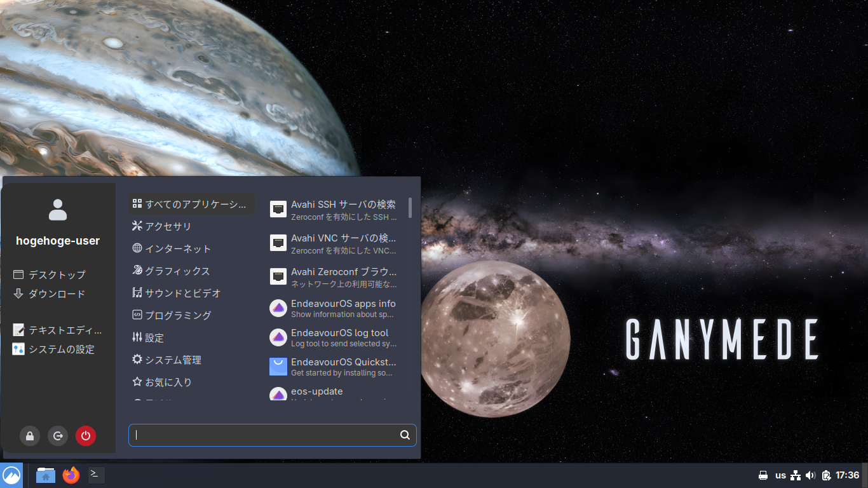
Task: Click the volume speaker icon in the tray
Action: (x=810, y=475)
